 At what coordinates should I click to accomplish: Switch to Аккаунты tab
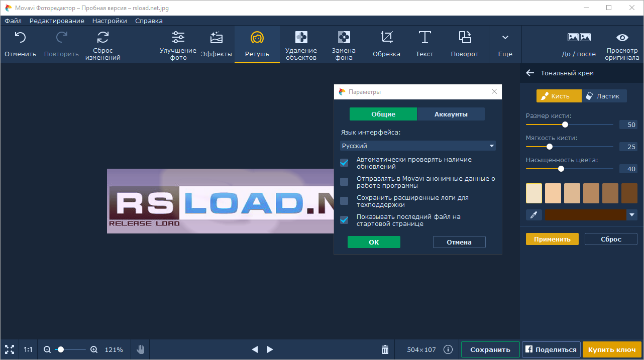pyautogui.click(x=451, y=114)
